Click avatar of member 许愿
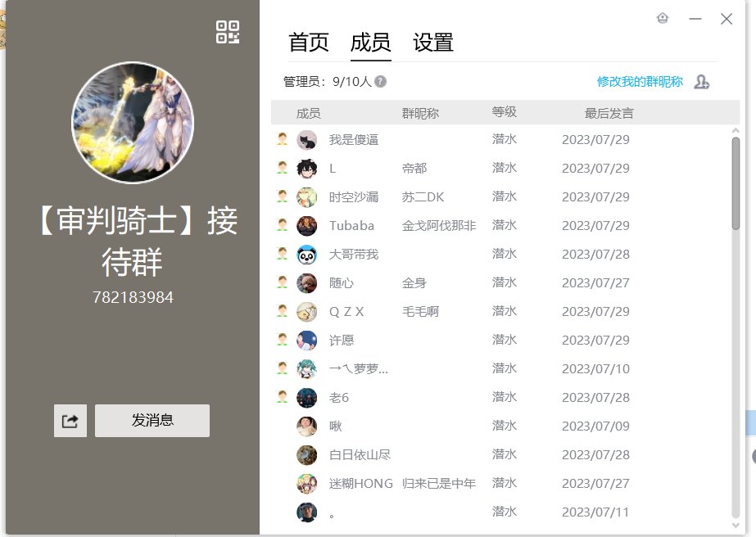Image resolution: width=756 pixels, height=537 pixels. tap(306, 341)
